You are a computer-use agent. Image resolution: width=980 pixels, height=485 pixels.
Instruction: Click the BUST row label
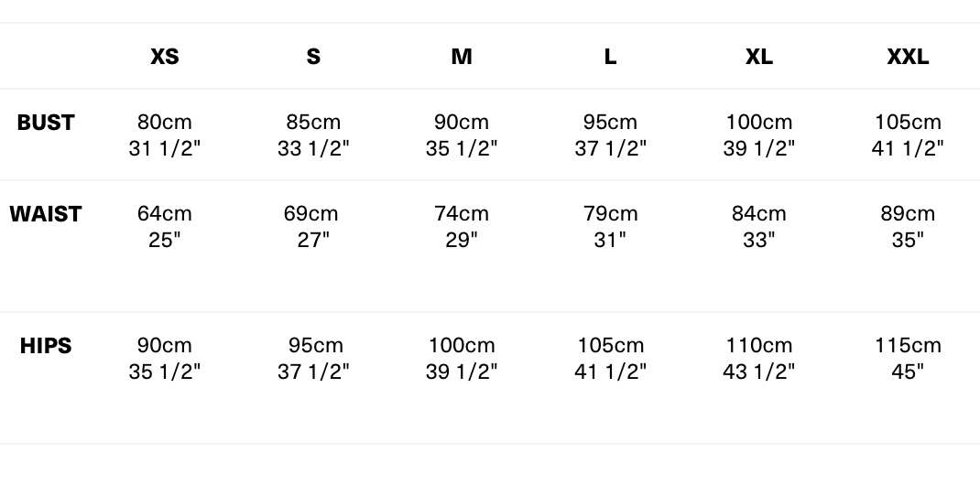pos(46,123)
